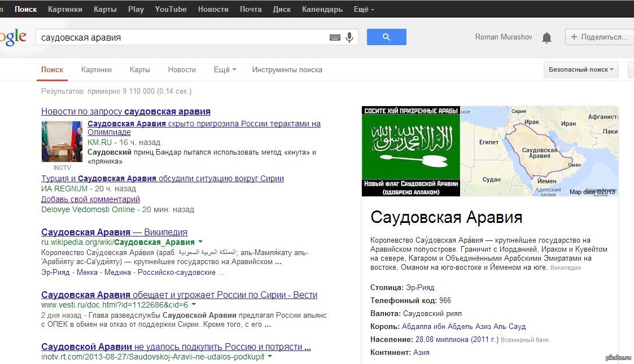Open the Вести result about Сирии

tap(179, 295)
